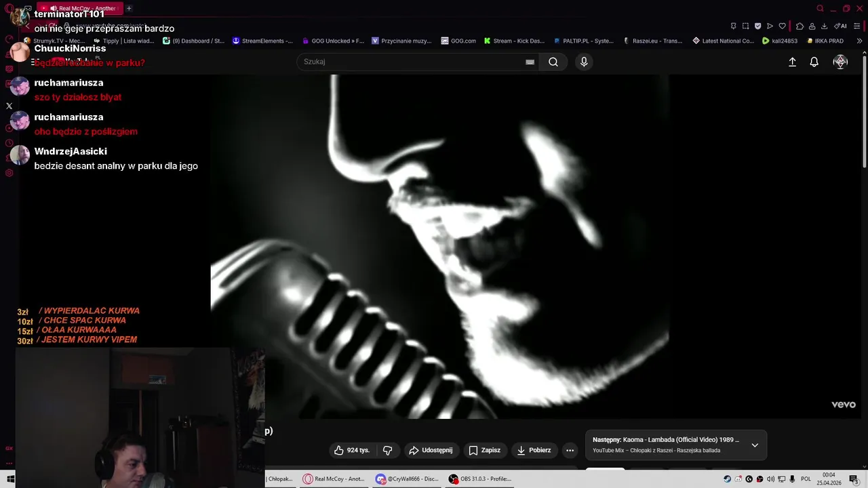Open the browser easy setup sliders icon
The image size is (868, 488).
(857, 26)
